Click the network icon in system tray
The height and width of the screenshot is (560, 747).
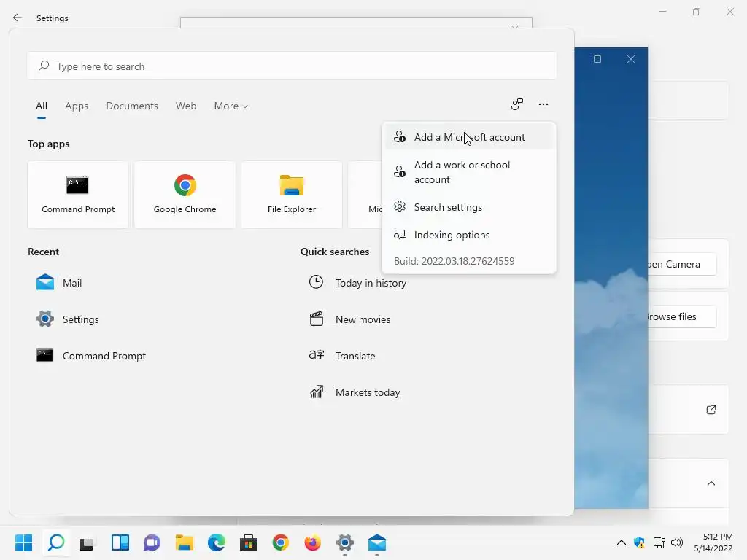[659, 542]
